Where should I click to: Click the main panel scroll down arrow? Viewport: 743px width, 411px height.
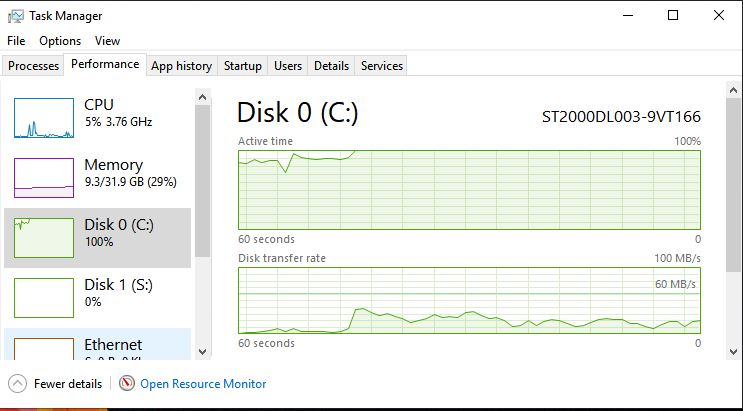coord(734,352)
